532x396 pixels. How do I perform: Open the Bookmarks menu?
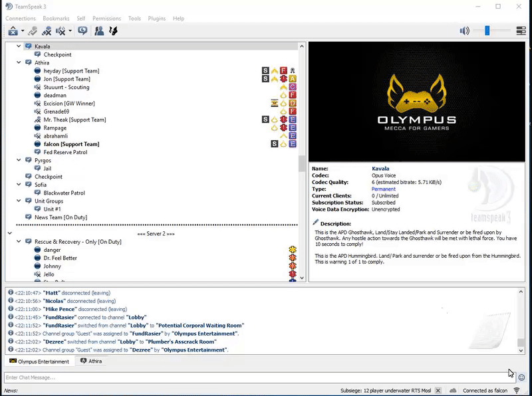pyautogui.click(x=56, y=19)
